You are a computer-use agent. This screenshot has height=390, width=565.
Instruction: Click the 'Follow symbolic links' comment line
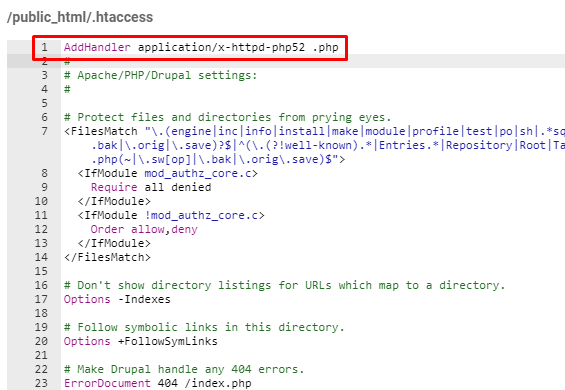(204, 327)
